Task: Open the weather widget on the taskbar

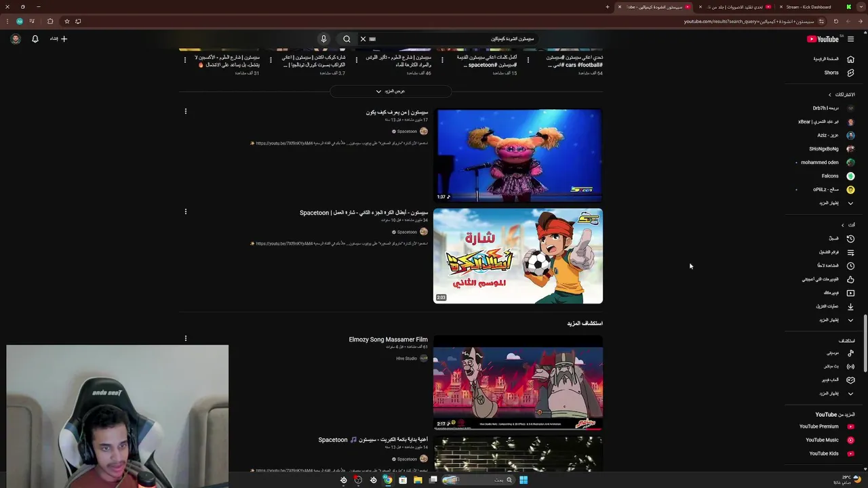Action: [x=851, y=480]
